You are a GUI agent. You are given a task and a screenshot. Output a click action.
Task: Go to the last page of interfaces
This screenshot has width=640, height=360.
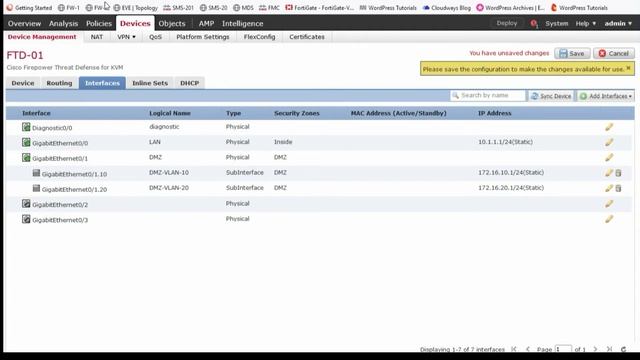click(x=609, y=349)
